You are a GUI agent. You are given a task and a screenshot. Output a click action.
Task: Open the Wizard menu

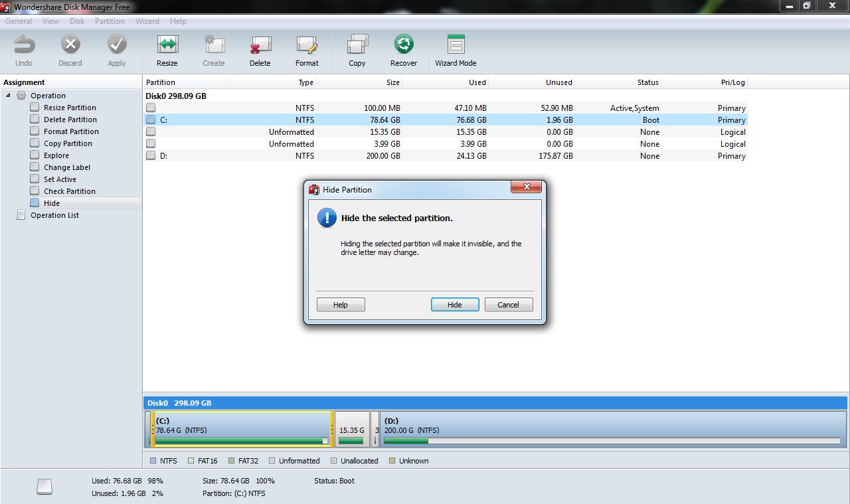click(147, 21)
